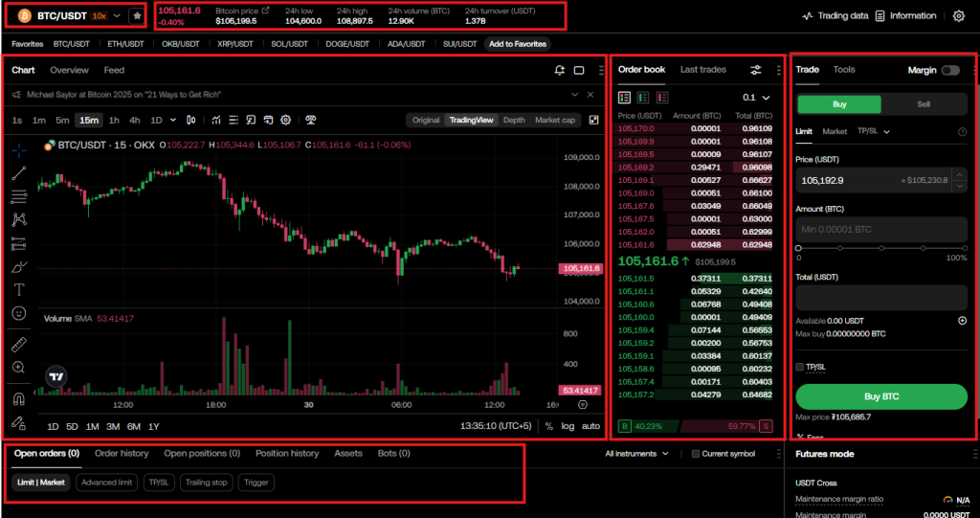This screenshot has width=980, height=518.
Task: Filter orders by Advanced limit
Action: (x=107, y=483)
